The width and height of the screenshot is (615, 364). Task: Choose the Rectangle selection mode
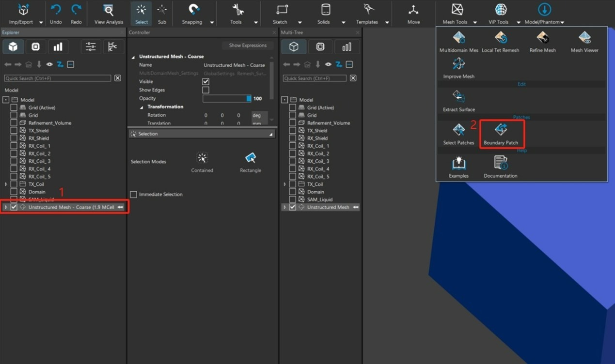[x=250, y=158]
